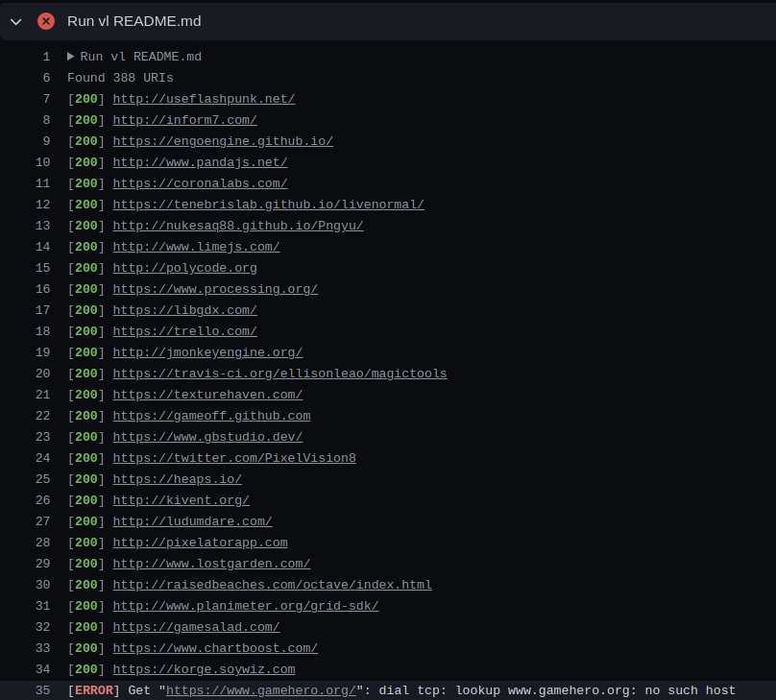Viewport: 776px width, 700px height.
Task: Click line number 12 of the log
Action: coord(42,205)
